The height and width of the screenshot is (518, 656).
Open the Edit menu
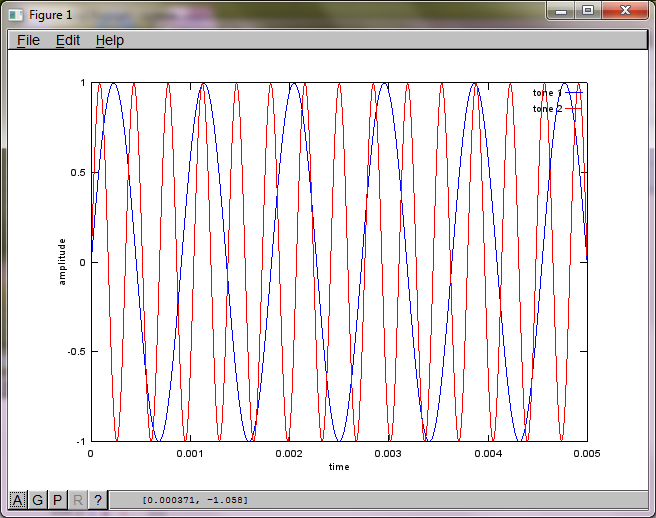[68, 40]
